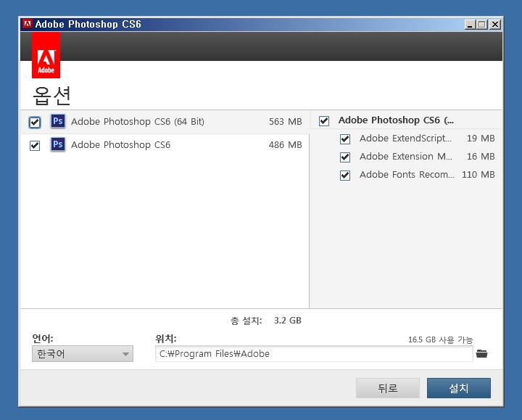Open the 언어 language dropdown
The image size is (522, 420).
(x=83, y=354)
